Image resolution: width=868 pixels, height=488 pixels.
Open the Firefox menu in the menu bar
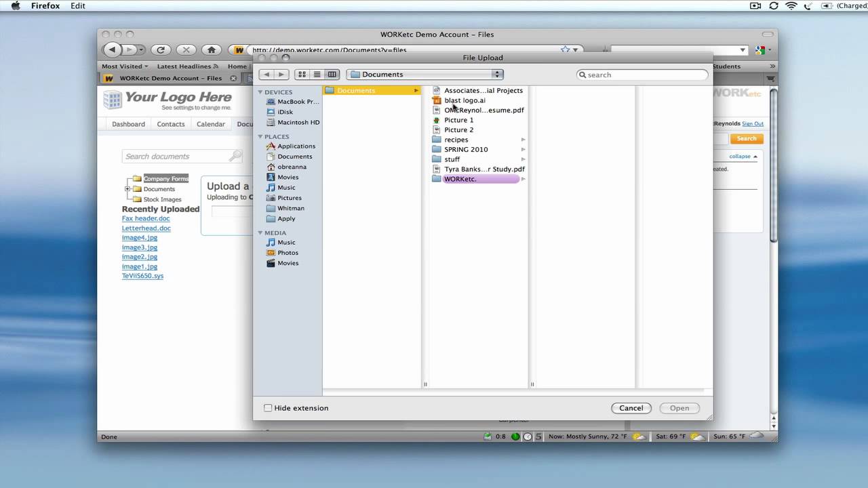pyautogui.click(x=45, y=5)
